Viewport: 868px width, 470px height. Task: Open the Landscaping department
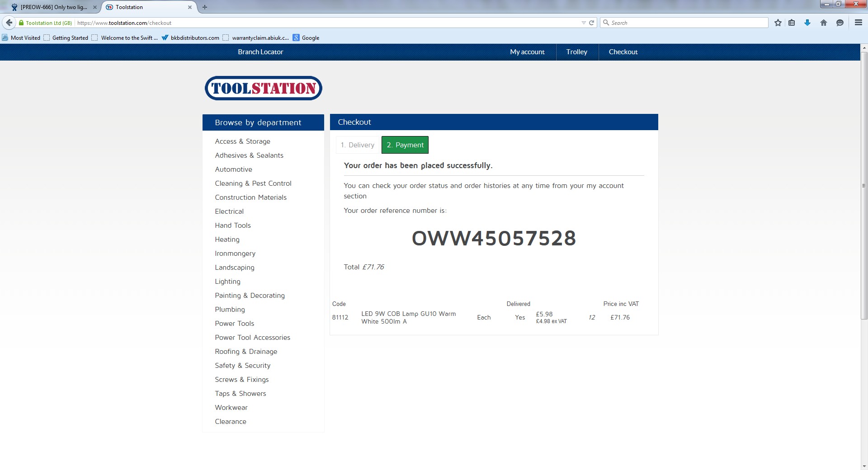[x=235, y=268]
